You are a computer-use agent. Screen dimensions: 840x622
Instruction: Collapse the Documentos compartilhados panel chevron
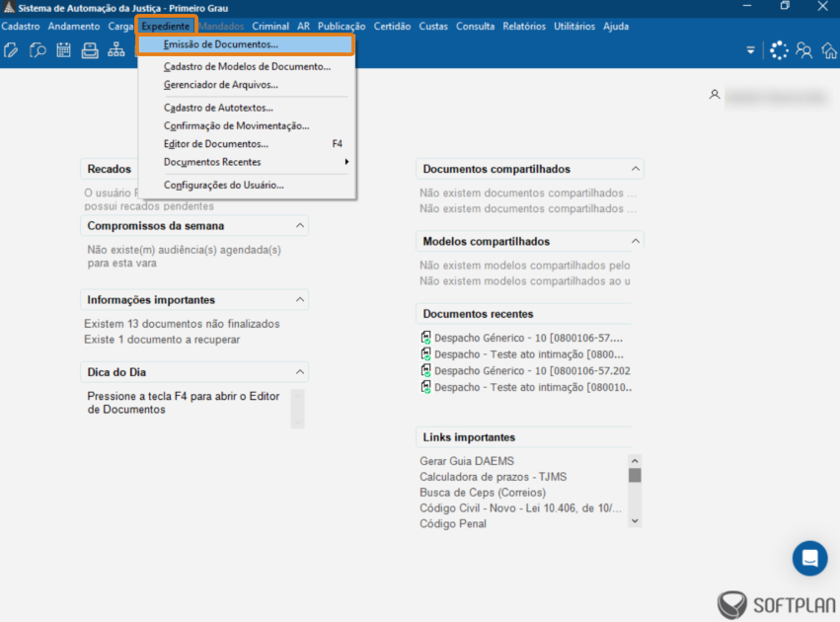click(636, 169)
